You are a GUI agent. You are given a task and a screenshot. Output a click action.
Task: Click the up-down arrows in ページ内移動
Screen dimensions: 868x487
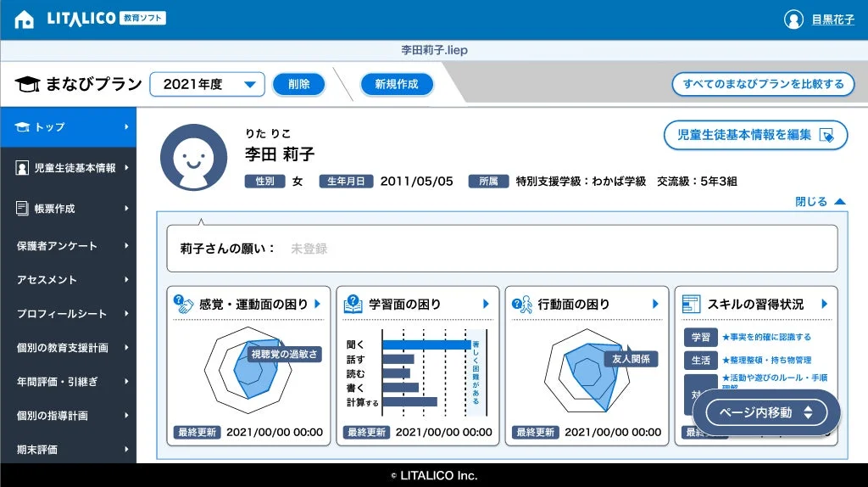pos(808,412)
